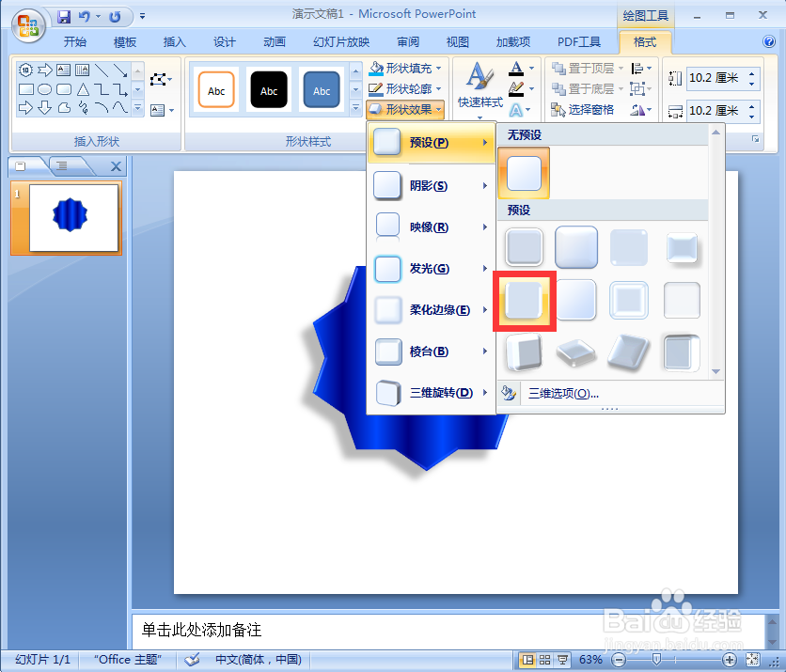Select the triangle shape in gallery
786x672 pixels.
[84, 89]
